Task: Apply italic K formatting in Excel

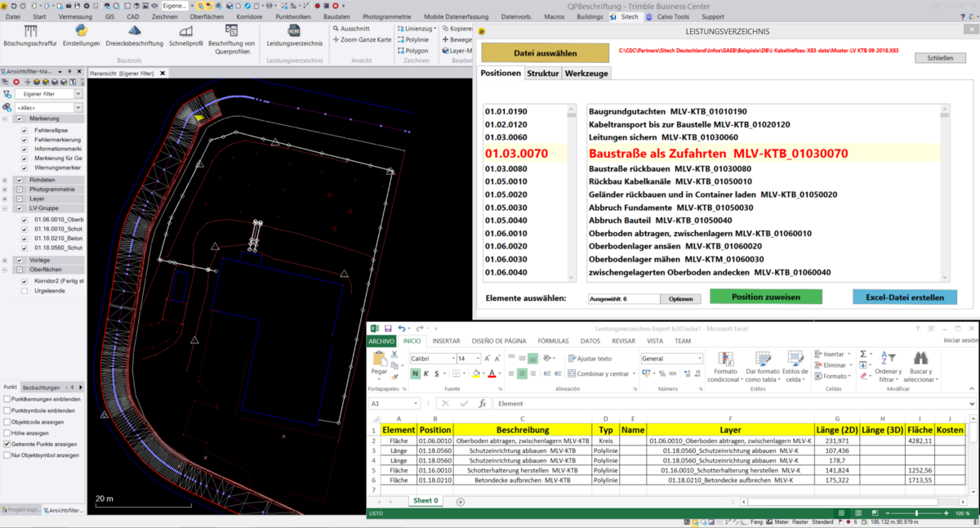Action: pos(426,374)
